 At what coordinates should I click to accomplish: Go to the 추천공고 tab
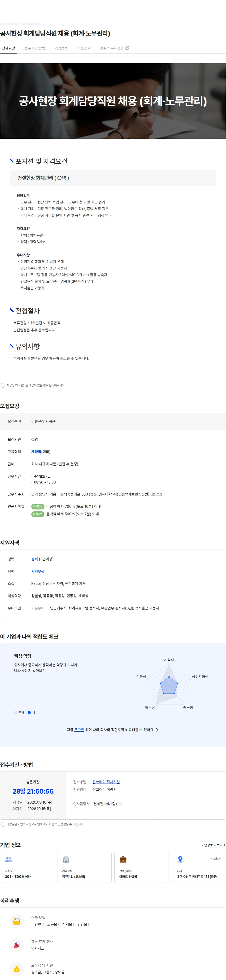pyautogui.click(x=84, y=48)
